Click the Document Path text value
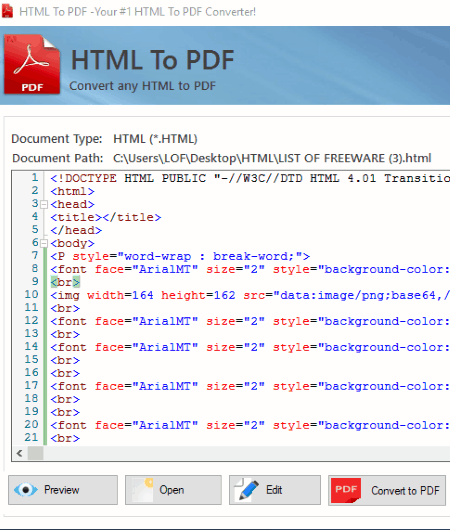This screenshot has height=530, width=450. (272, 158)
